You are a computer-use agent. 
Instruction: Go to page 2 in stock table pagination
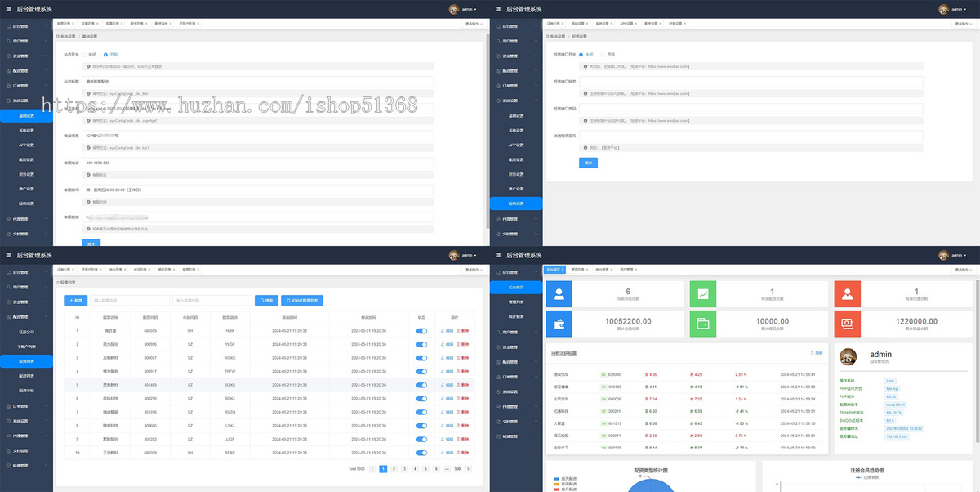[394, 469]
